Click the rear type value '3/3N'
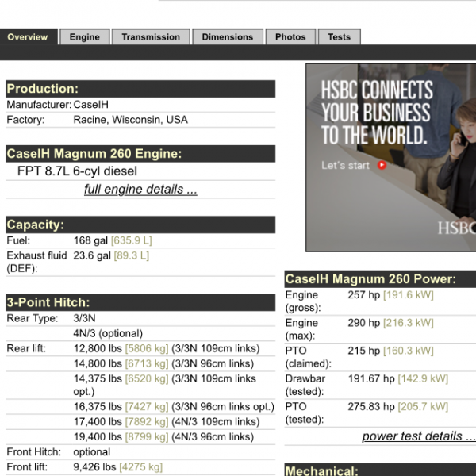Image resolution: width=476 pixels, height=476 pixels. point(84,318)
